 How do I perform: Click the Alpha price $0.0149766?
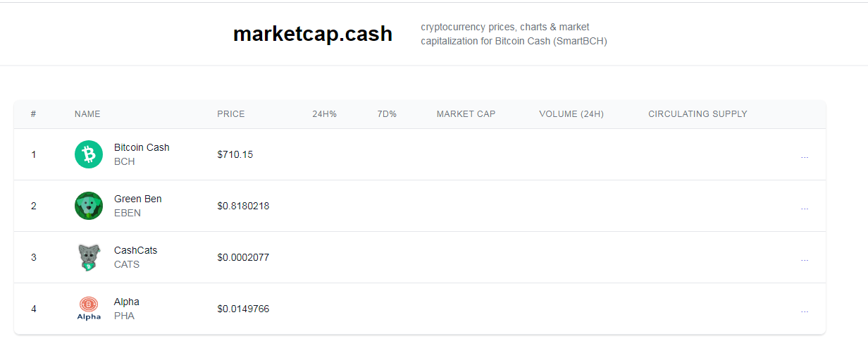[x=243, y=309]
